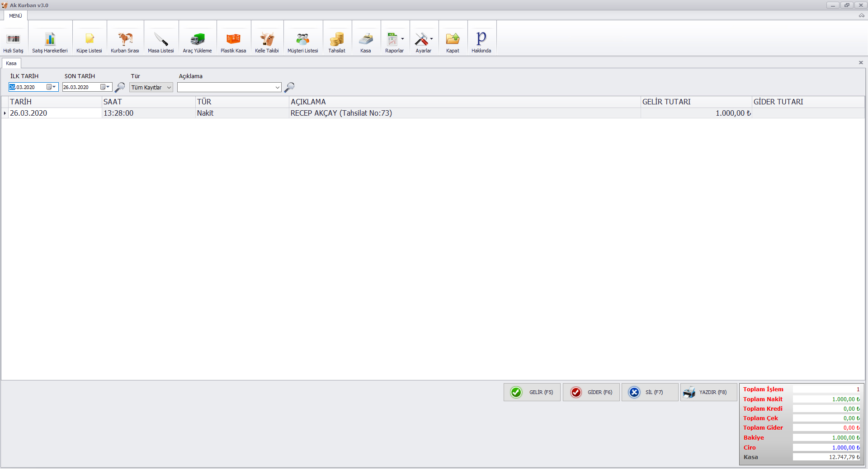Expand the Raporlar dropdown arrow
This screenshot has width=868, height=469.
[x=402, y=39]
